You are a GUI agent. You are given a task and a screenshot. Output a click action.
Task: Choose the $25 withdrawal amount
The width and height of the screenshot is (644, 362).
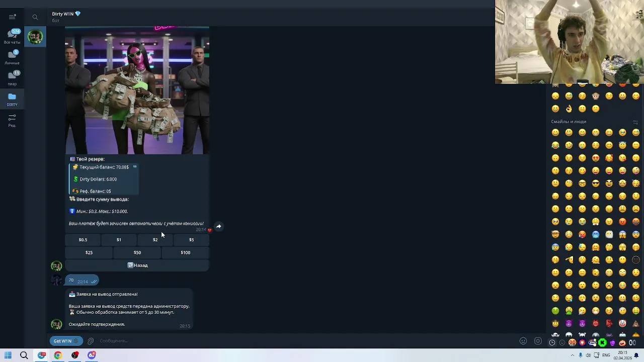[x=89, y=252]
